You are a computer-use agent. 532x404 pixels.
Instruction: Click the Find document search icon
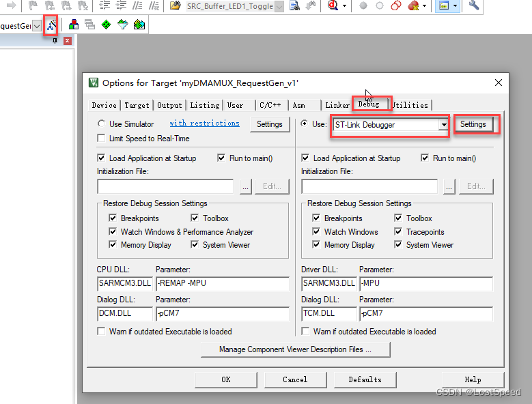click(x=294, y=5)
